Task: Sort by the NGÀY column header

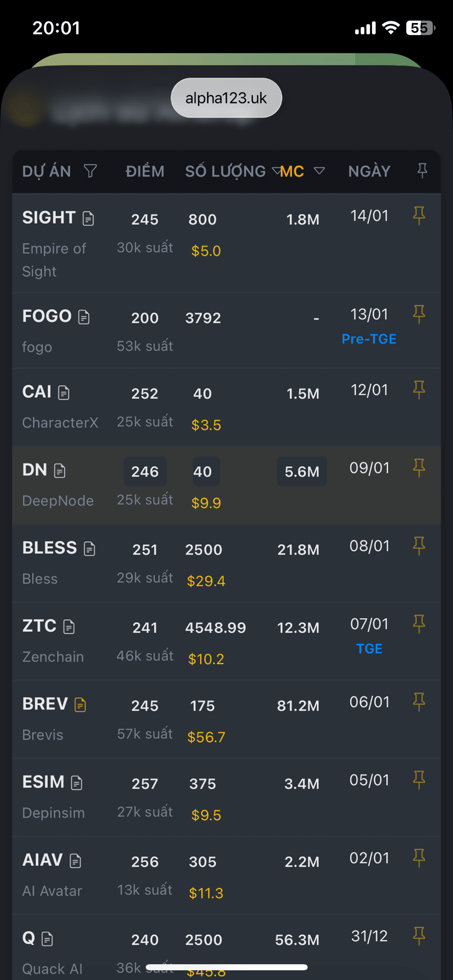Action: 369,171
